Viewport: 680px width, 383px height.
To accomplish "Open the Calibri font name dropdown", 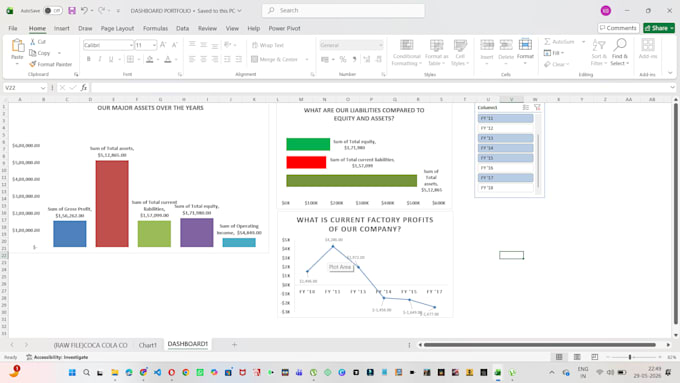I will pyautogui.click(x=131, y=45).
